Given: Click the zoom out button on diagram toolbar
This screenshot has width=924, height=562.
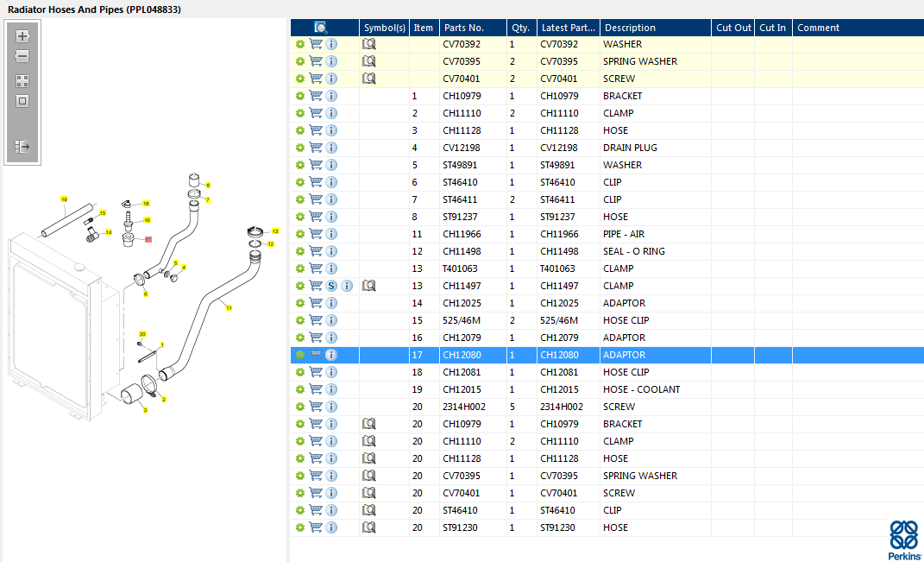Looking at the screenshot, I should tap(22, 57).
